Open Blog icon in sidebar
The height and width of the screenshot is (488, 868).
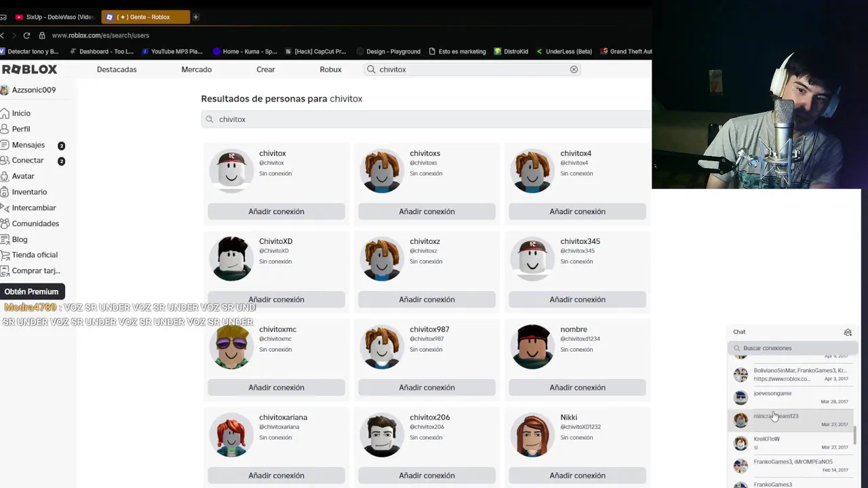[5, 239]
